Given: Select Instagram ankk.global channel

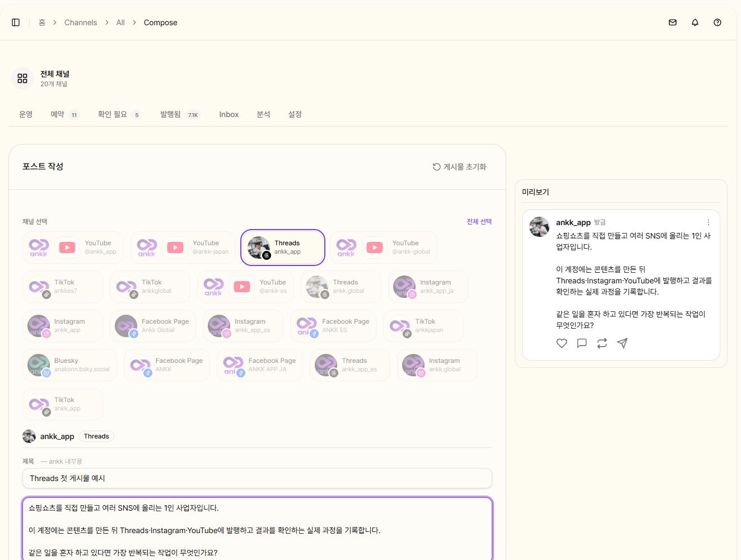Looking at the screenshot, I should (437, 365).
